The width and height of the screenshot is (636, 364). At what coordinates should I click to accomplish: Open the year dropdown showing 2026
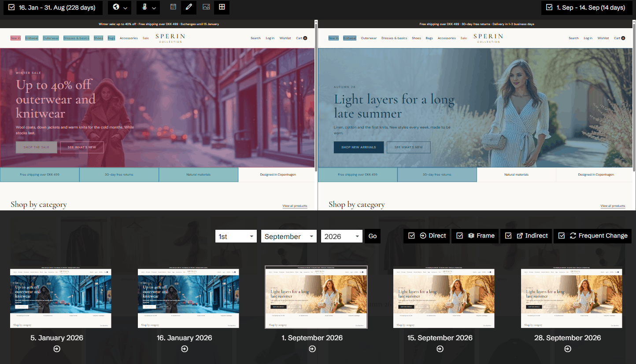(x=342, y=236)
